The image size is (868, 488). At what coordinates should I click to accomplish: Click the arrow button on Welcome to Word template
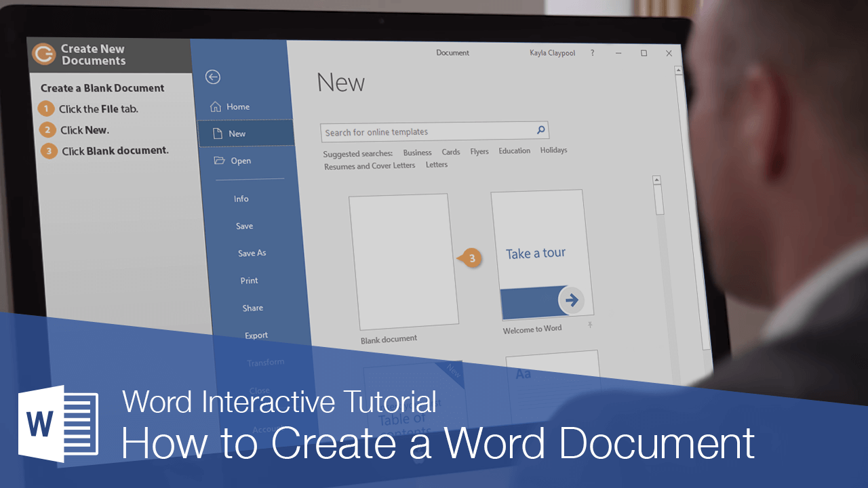pos(571,300)
